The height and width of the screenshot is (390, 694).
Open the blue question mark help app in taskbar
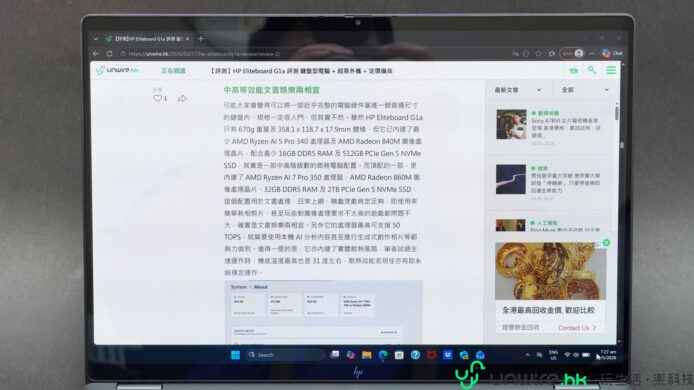coord(415,355)
